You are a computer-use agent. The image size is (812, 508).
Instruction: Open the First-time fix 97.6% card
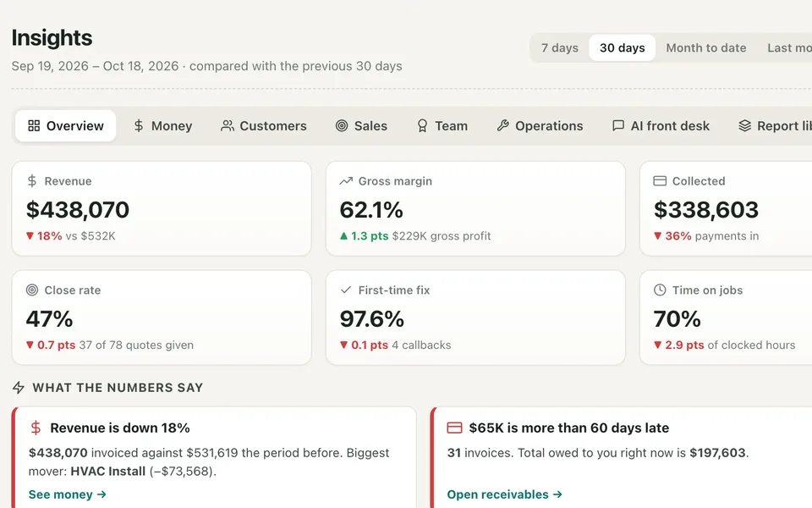coord(475,317)
